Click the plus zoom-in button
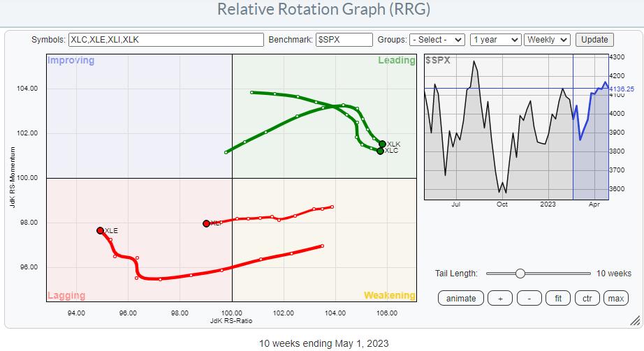The width and height of the screenshot is (644, 351). pos(500,298)
